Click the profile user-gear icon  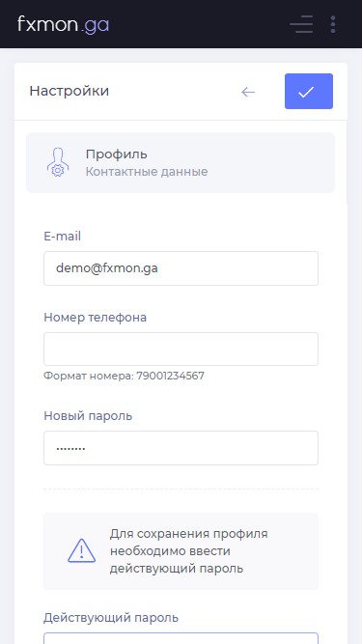[58, 162]
